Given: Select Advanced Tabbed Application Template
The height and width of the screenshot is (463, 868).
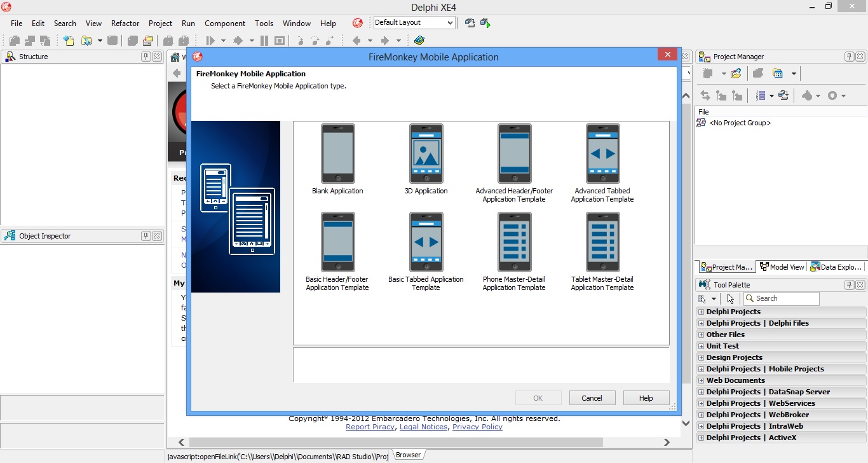Looking at the screenshot, I should 602,163.
